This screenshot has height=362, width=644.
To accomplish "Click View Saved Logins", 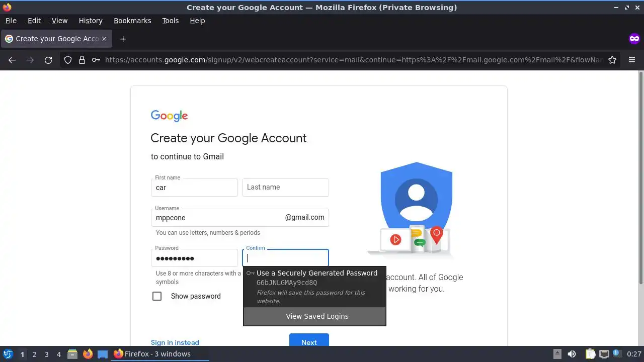I will click(x=314, y=316).
